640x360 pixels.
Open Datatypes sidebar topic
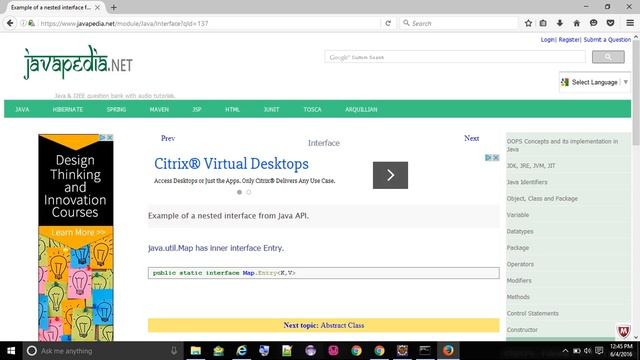click(520, 231)
